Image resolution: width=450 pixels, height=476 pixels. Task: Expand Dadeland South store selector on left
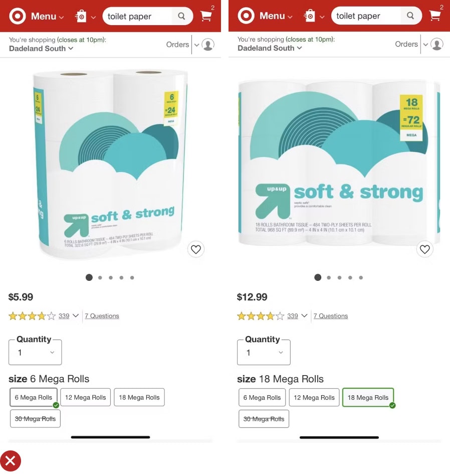(41, 48)
